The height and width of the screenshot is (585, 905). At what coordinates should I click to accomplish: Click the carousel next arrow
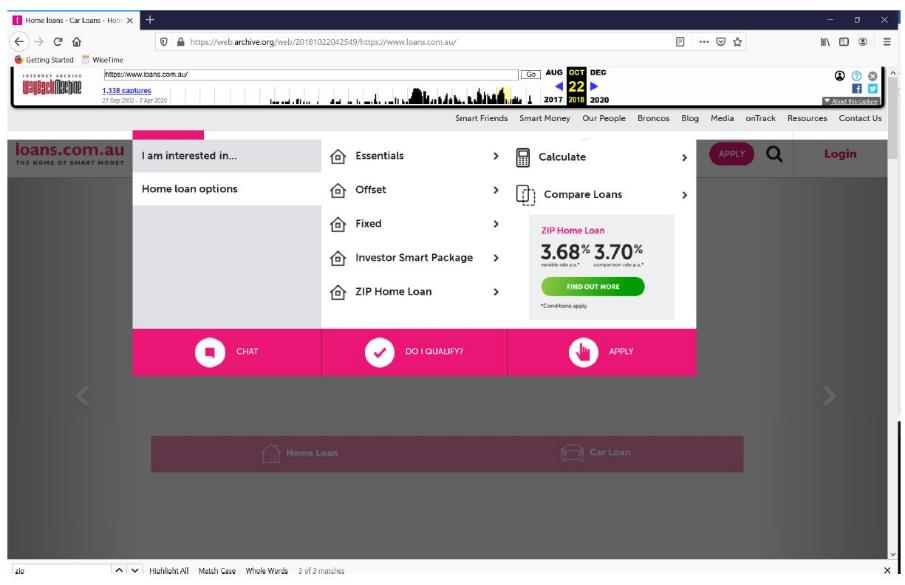[829, 396]
